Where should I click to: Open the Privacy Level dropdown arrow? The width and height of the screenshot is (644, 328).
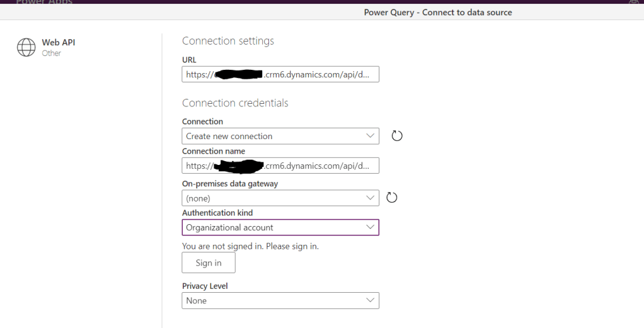(x=370, y=301)
